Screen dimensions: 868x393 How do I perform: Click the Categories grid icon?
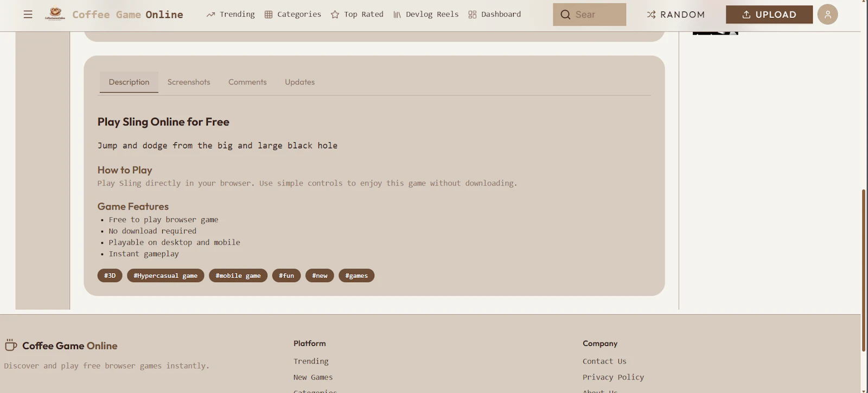pos(269,15)
